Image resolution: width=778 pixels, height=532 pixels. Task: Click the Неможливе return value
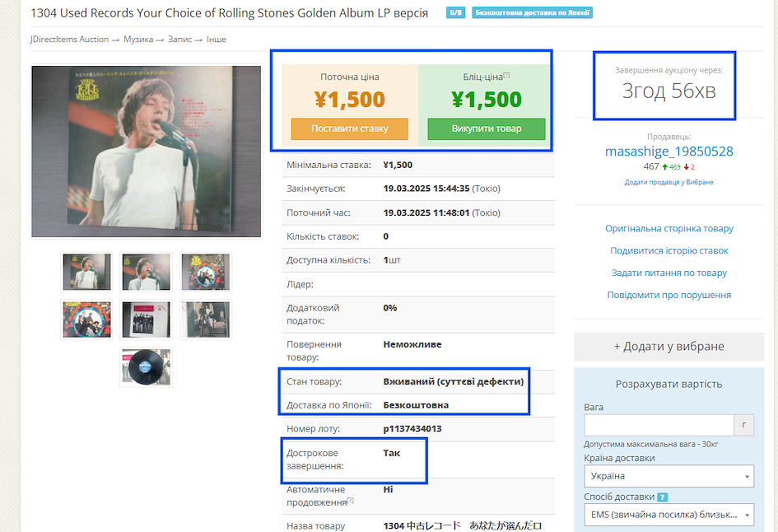coord(412,344)
